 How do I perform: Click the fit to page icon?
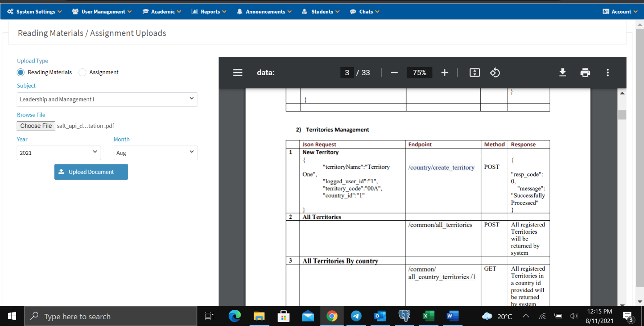(474, 72)
